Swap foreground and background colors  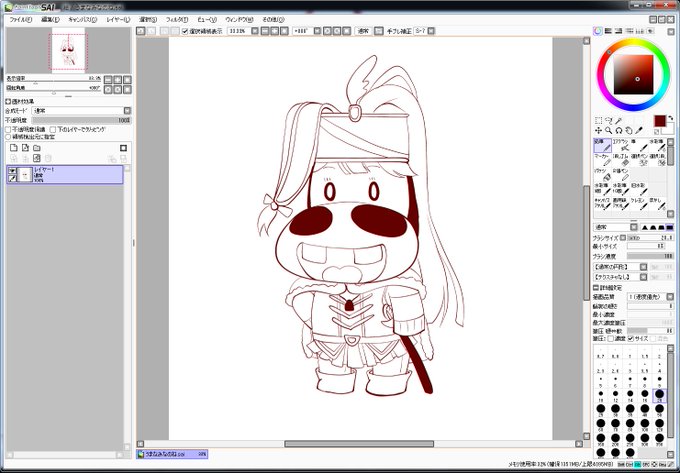(x=670, y=118)
